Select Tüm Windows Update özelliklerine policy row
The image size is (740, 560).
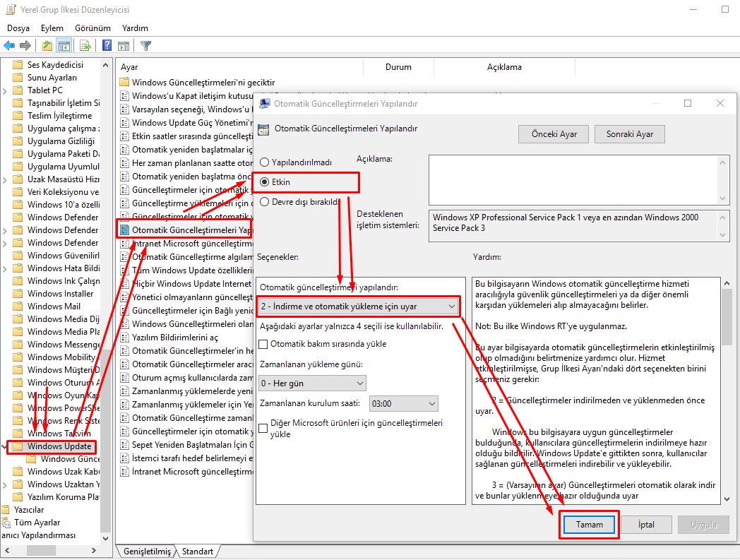[186, 270]
